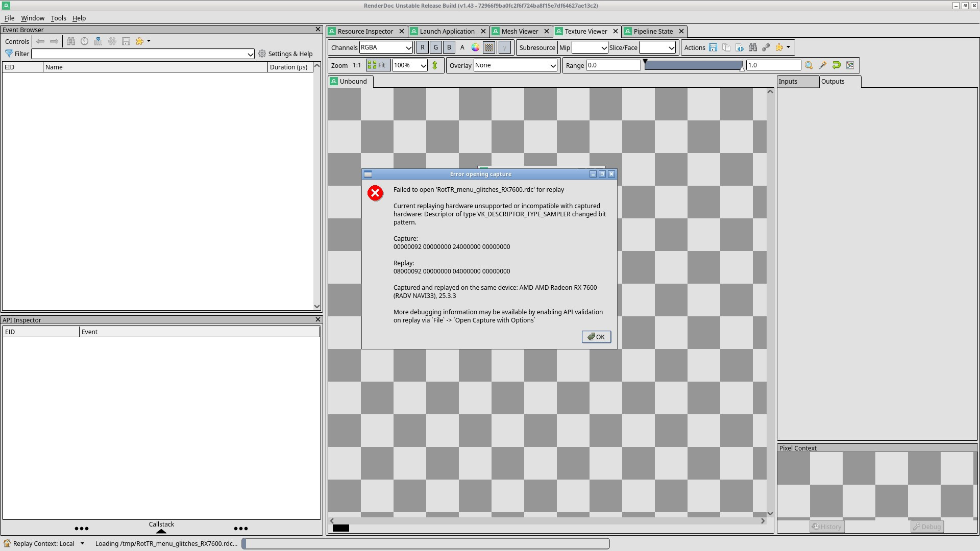Toggle the green G channel button
This screenshot has width=980, height=551.
pos(435,47)
